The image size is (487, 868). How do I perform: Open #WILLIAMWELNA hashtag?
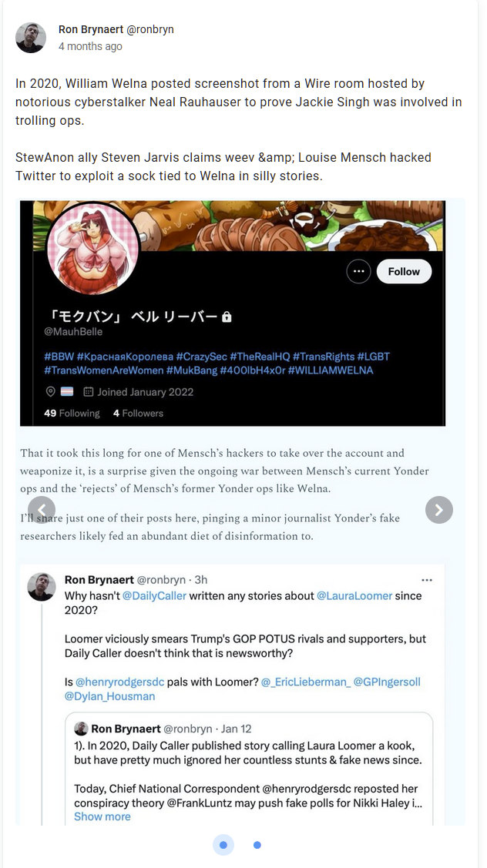(331, 370)
